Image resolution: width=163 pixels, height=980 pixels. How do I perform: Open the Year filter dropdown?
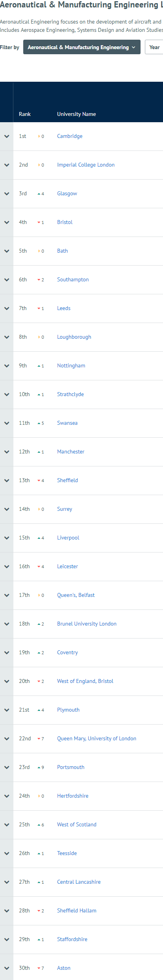coord(154,47)
